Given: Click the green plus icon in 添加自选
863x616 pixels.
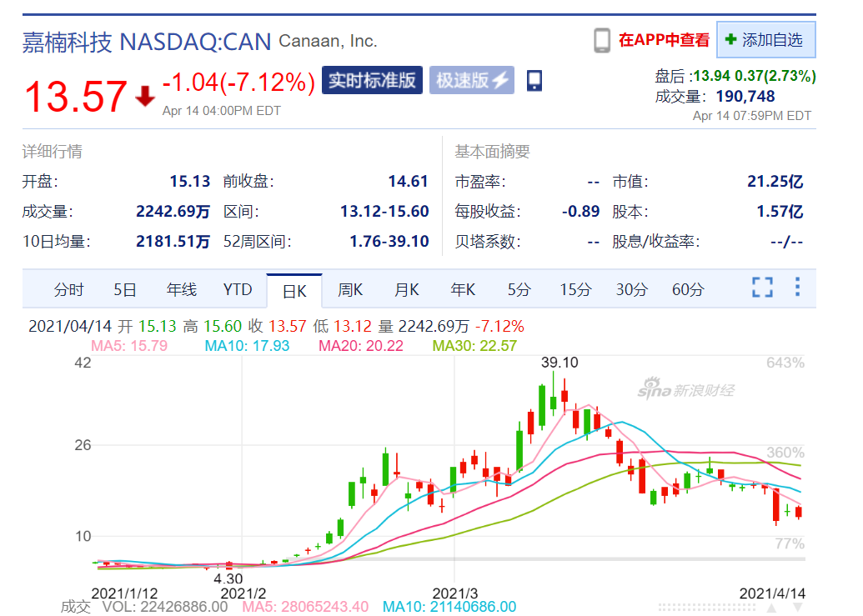Looking at the screenshot, I should coord(731,40).
